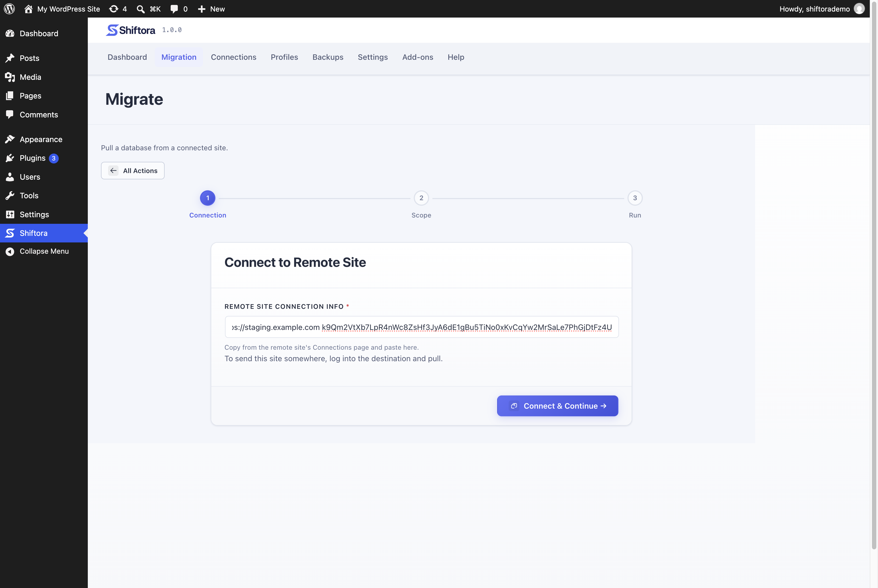Open the search ⌘K magnifier icon
Screen dimensions: 878x588
coord(141,9)
